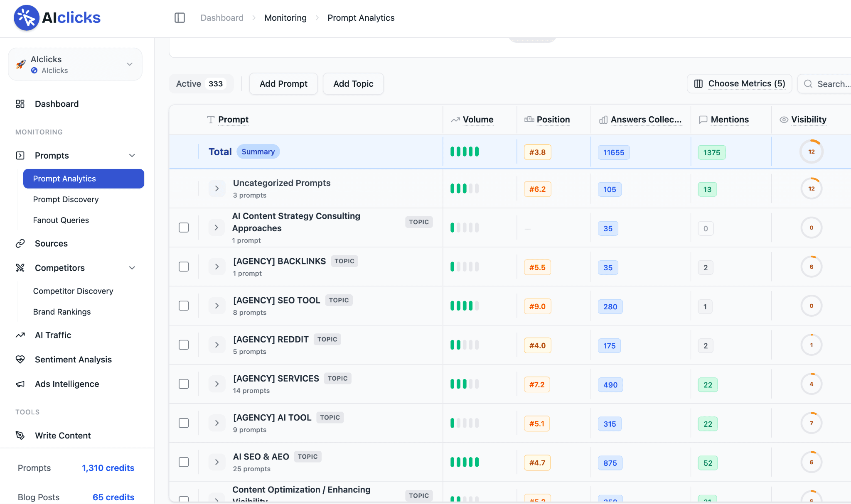The width and height of the screenshot is (851, 504).
Task: Click the Write Content pen icon
Action: [x=20, y=435]
